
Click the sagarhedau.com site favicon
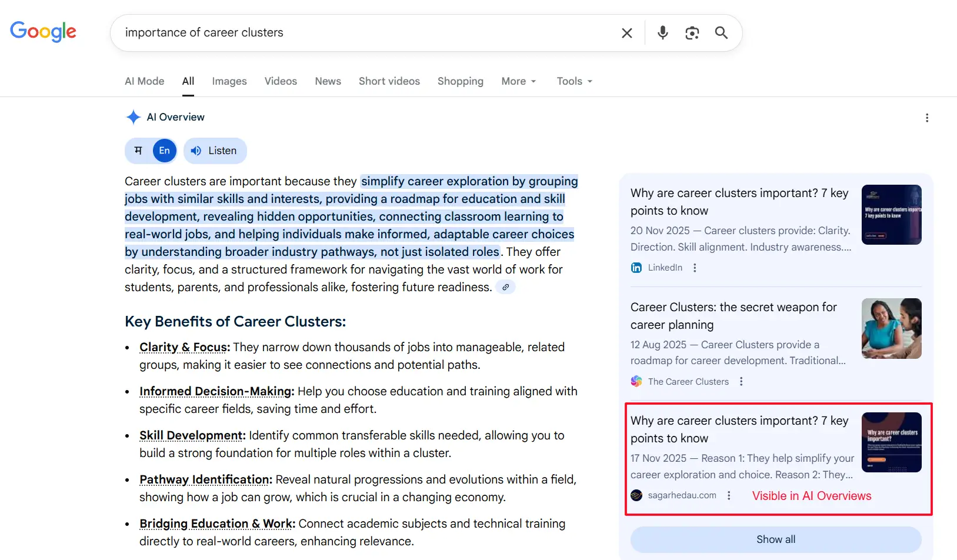coord(636,495)
